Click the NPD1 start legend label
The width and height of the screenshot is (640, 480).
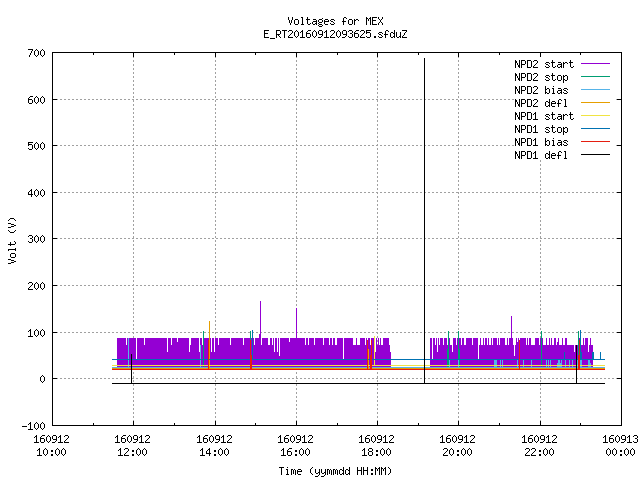coord(544,116)
